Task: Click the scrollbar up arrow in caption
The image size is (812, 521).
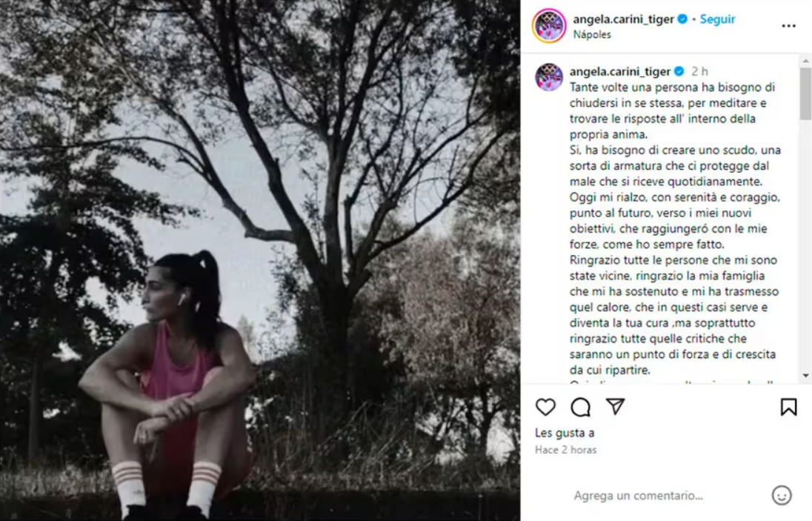Action: coord(805,61)
